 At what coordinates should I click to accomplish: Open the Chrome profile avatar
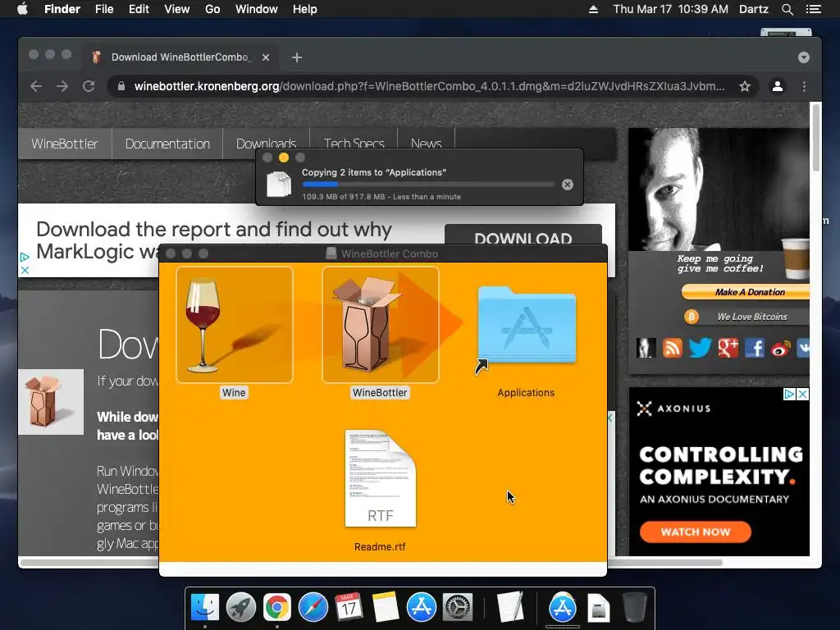[x=778, y=86]
